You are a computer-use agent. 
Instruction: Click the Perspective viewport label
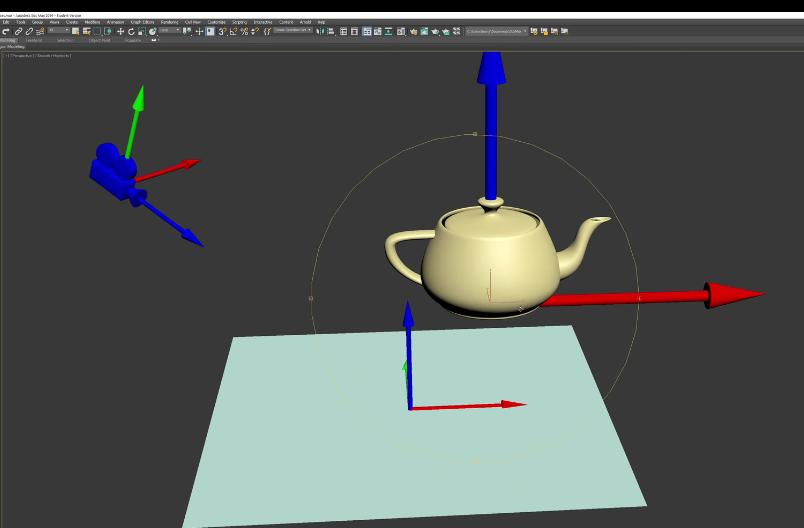tap(23, 55)
